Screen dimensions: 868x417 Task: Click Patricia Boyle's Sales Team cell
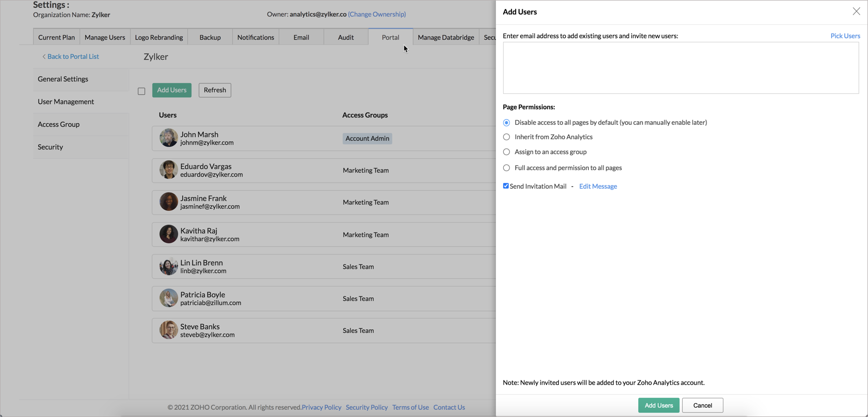pyautogui.click(x=358, y=298)
